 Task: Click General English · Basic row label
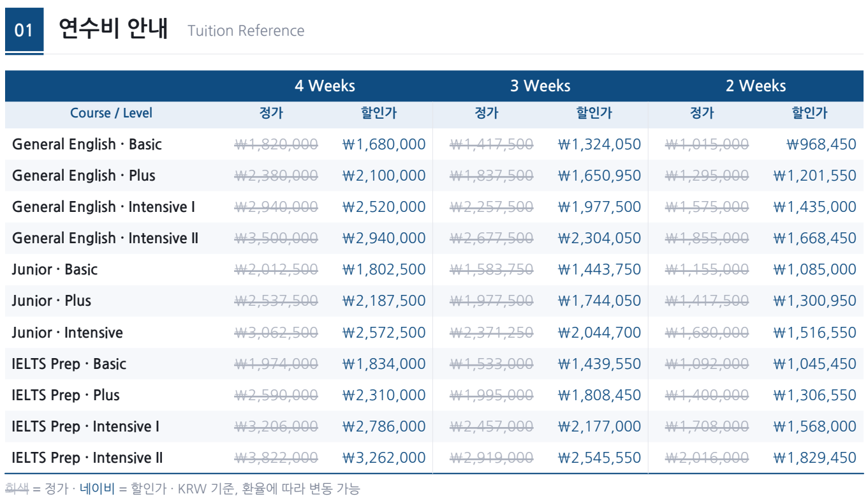click(x=87, y=144)
